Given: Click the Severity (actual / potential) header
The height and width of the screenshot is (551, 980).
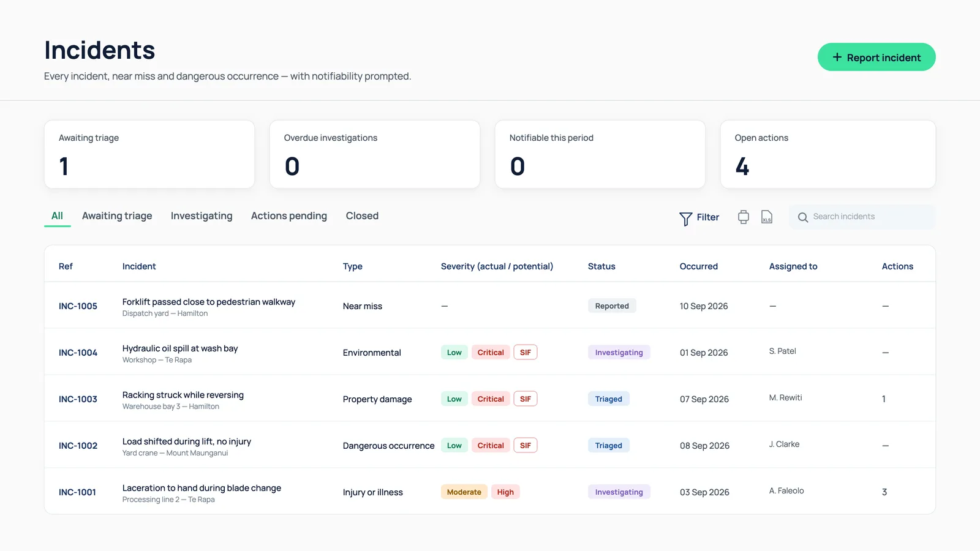Looking at the screenshot, I should click(497, 266).
